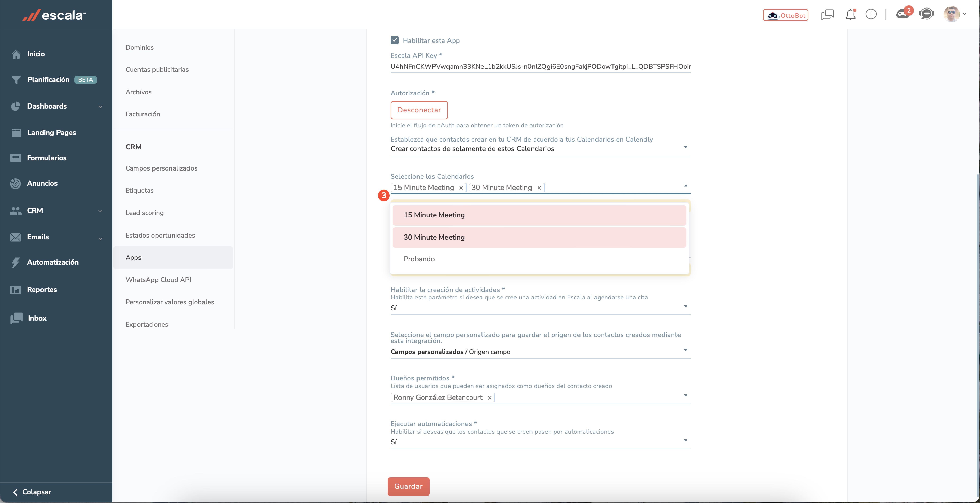Screen dimensions: 980x503
Task: Open the support chat bubble icon
Action: [x=926, y=14]
